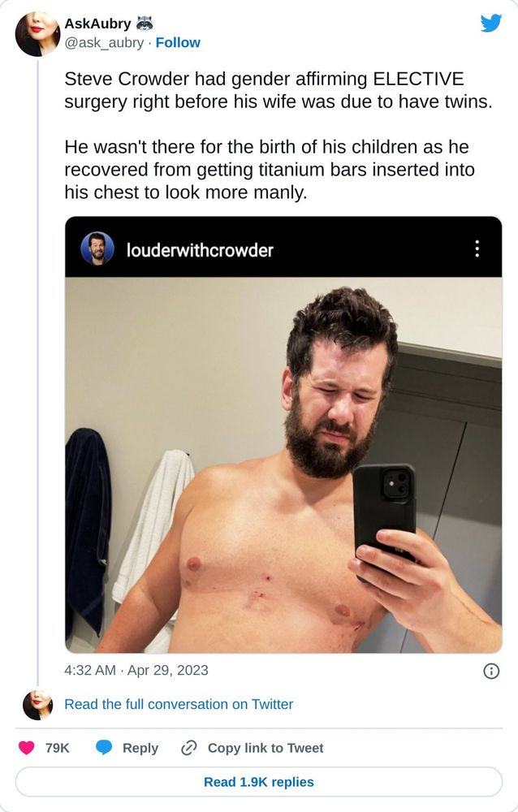
Task: Open Read the full conversation on Twitter
Action: [x=179, y=704]
